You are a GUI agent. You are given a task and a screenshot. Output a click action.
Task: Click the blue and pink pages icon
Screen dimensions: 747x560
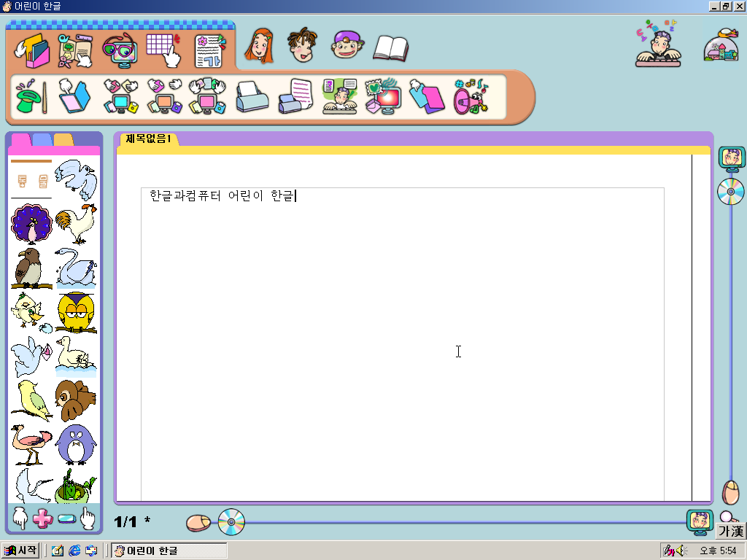point(427,97)
